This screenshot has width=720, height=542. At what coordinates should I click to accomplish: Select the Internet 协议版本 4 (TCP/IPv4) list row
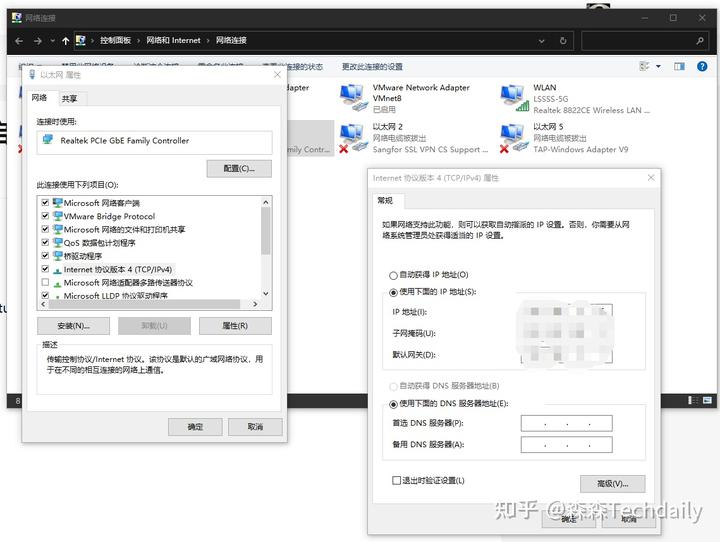118,270
